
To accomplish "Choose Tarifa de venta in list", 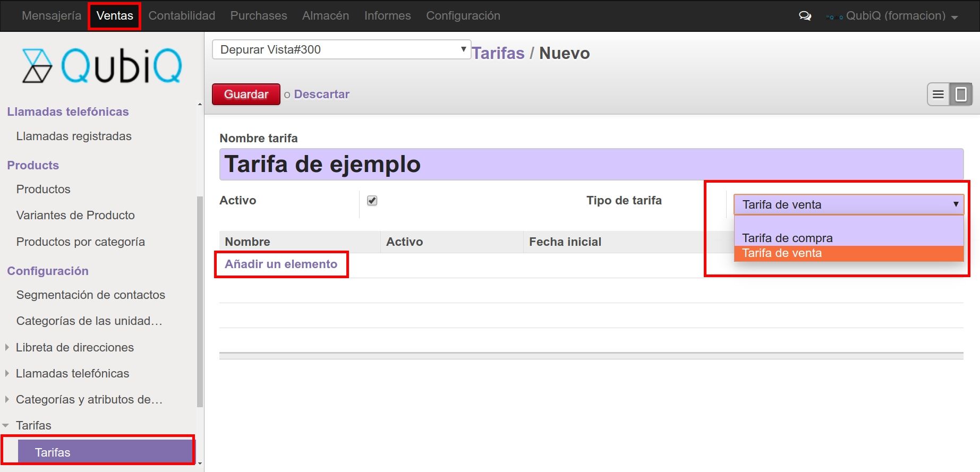I will pos(782,253).
